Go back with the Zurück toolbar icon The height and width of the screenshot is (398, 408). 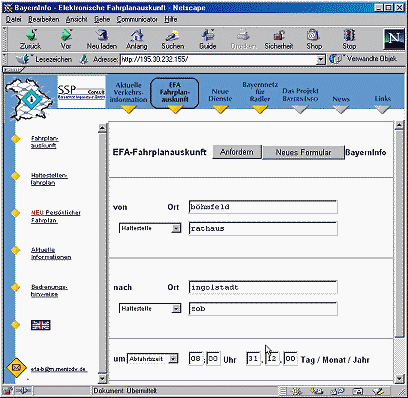coord(31,35)
